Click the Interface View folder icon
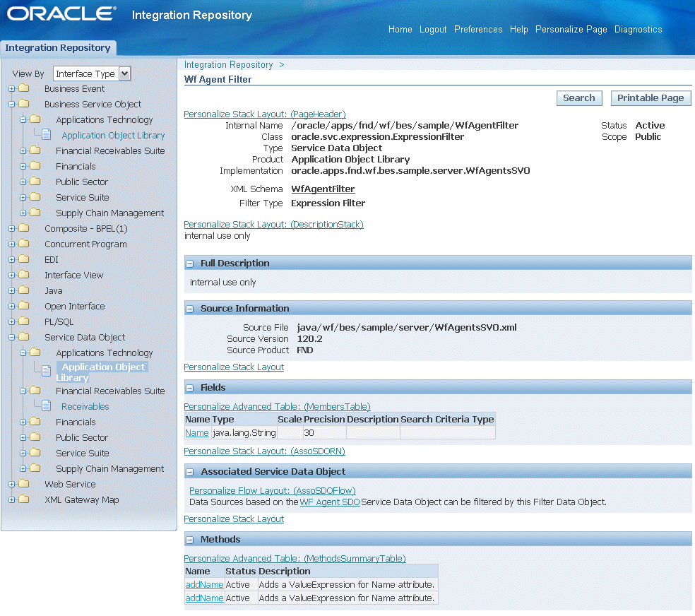695x616 pixels. click(24, 275)
